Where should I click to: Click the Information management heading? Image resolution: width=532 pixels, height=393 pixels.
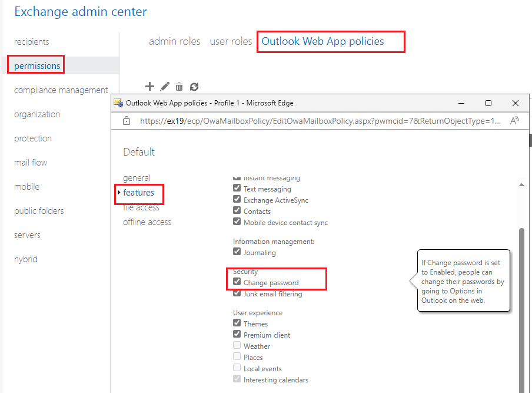[x=274, y=242]
